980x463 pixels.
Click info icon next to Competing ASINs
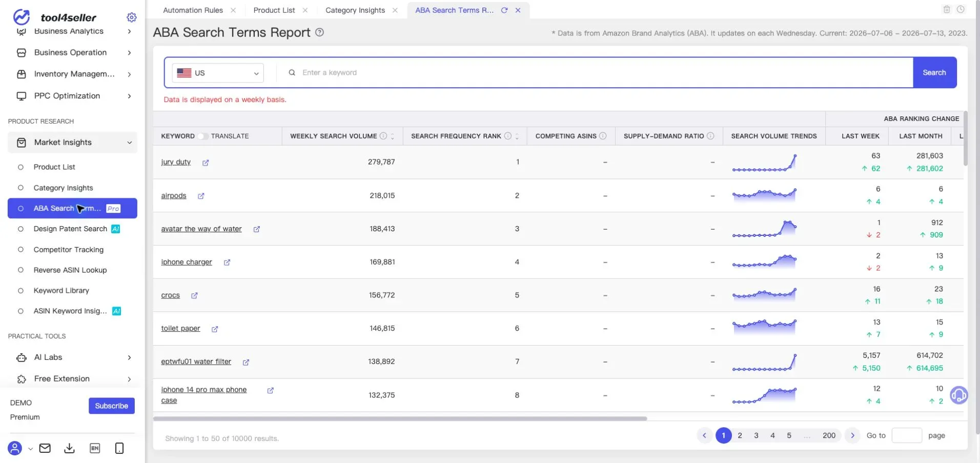(x=603, y=136)
